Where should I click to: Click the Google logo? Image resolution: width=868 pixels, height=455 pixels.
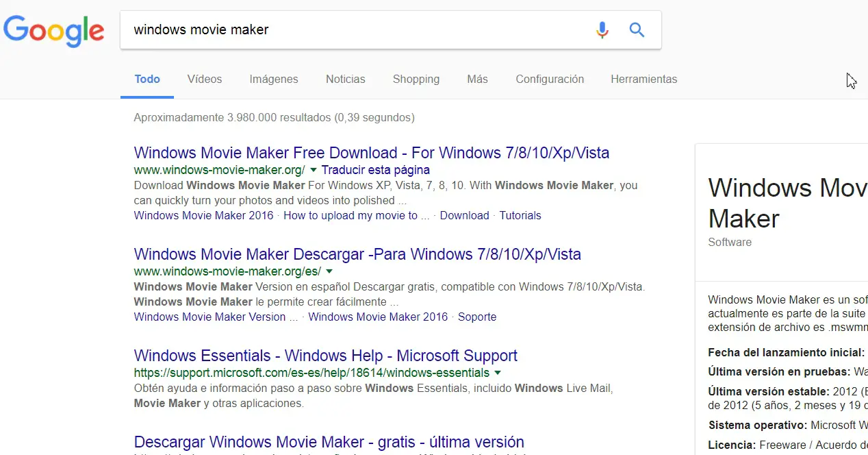click(54, 31)
